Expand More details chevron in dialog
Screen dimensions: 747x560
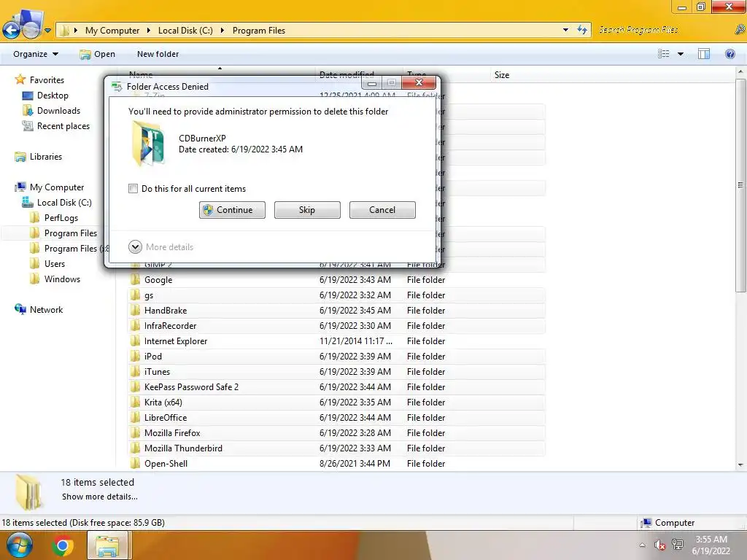[135, 246]
